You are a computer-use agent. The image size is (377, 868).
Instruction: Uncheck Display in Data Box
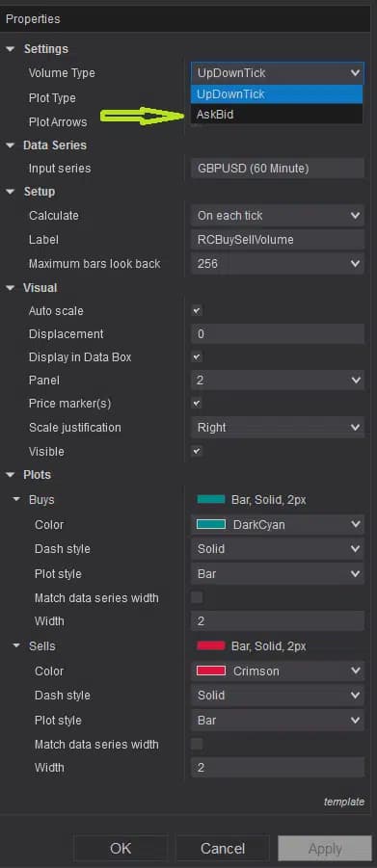(197, 357)
